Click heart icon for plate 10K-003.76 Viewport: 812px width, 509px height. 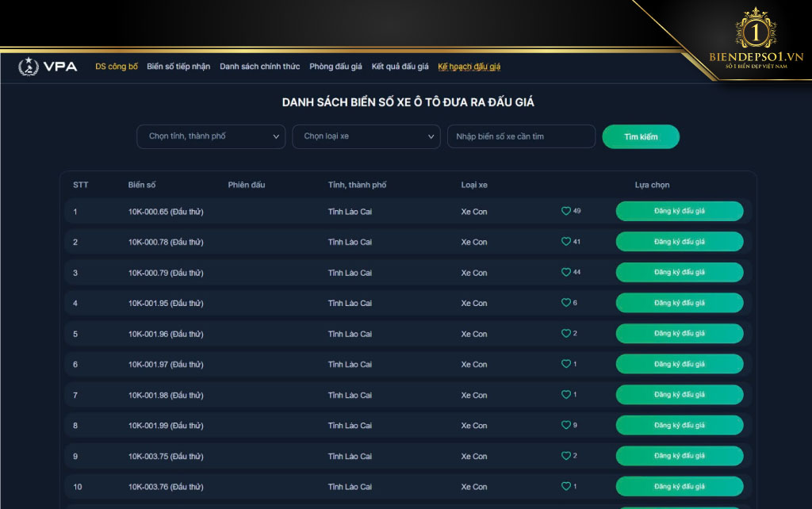tap(566, 486)
